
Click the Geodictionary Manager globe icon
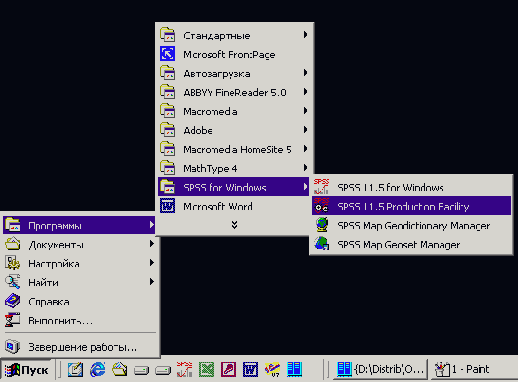(x=322, y=225)
